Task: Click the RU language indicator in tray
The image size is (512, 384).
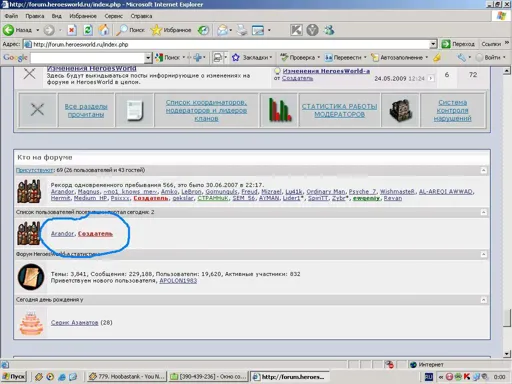Action: (429, 377)
